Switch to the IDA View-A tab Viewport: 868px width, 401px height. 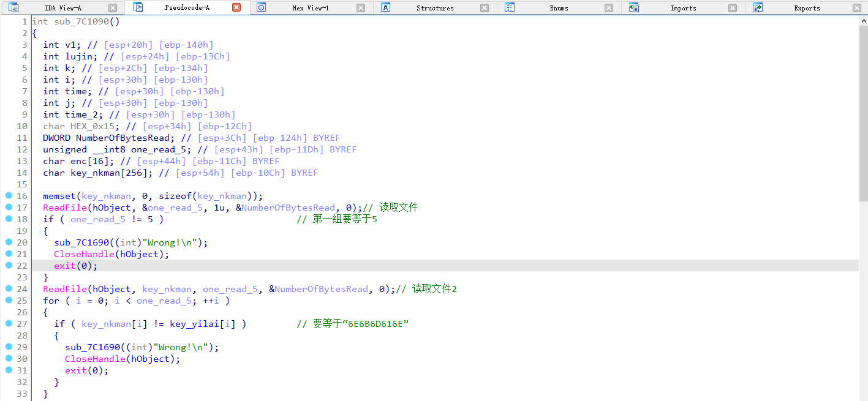[62, 8]
